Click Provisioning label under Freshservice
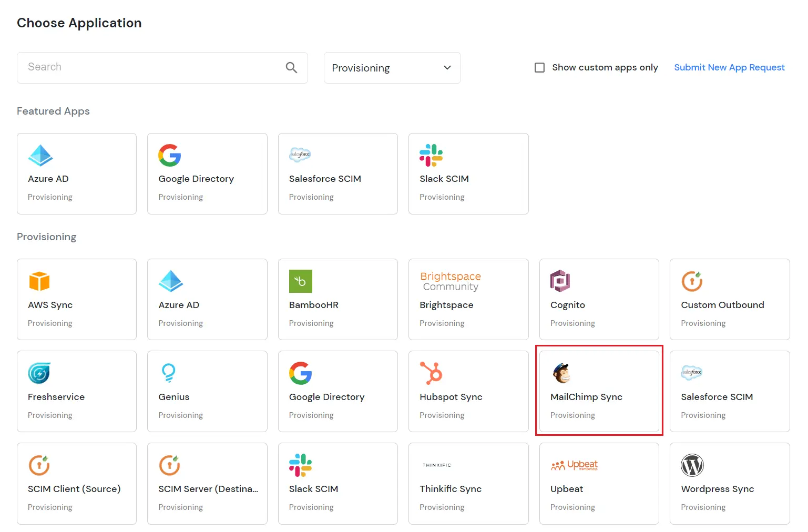Viewport: 808px width, 532px height. point(50,415)
